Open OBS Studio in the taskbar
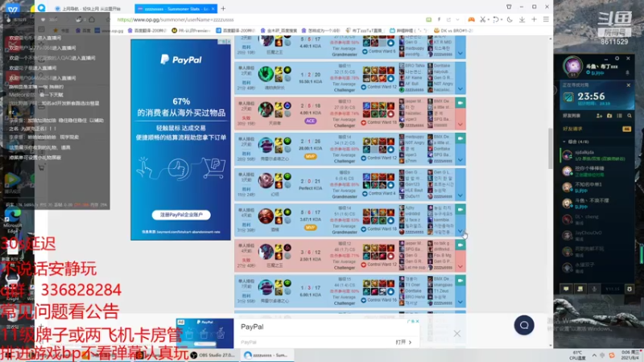Viewport: 644px width, 362px height. click(213, 355)
